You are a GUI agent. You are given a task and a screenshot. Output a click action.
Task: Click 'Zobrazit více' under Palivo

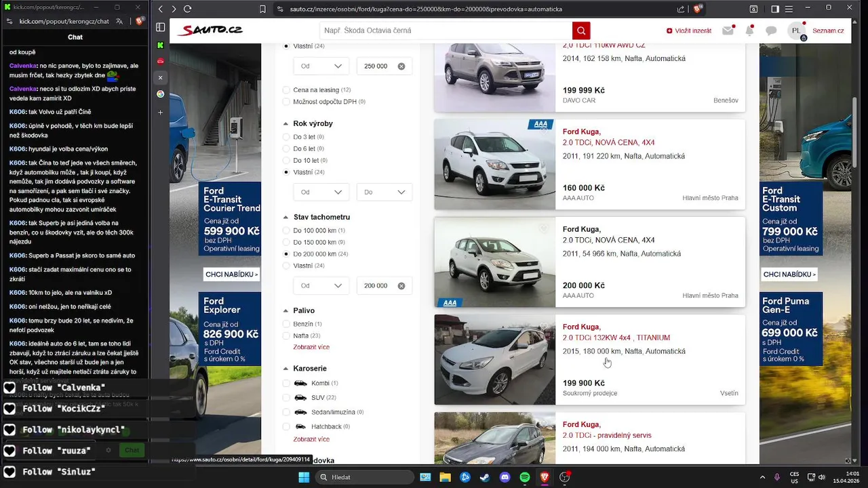click(x=311, y=347)
